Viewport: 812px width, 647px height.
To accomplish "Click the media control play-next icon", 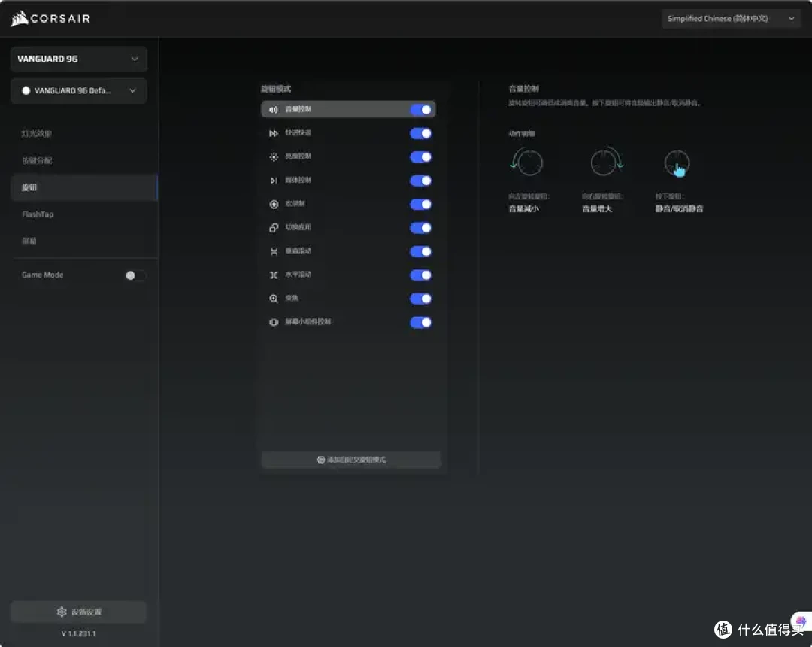I will (274, 181).
